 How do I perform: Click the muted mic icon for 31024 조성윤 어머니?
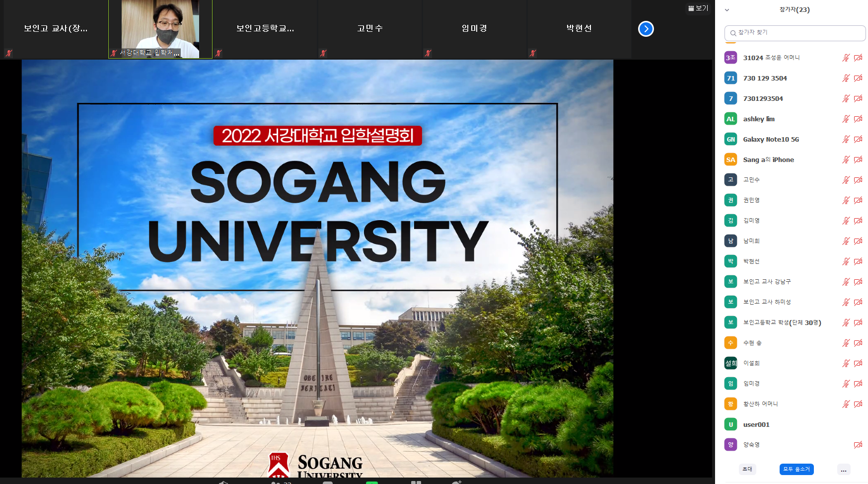pyautogui.click(x=846, y=58)
